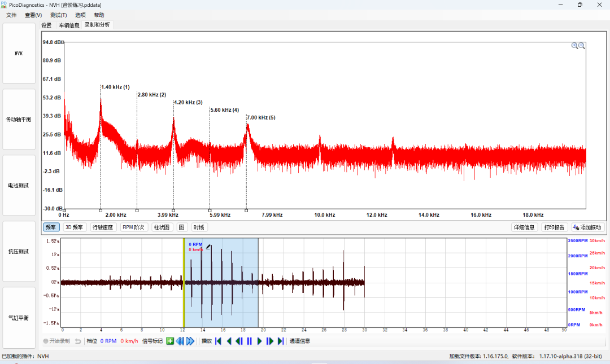The image size is (610, 364).
Task: Jump to previous signal marker (double left arrows)
Action: pyautogui.click(x=180, y=341)
